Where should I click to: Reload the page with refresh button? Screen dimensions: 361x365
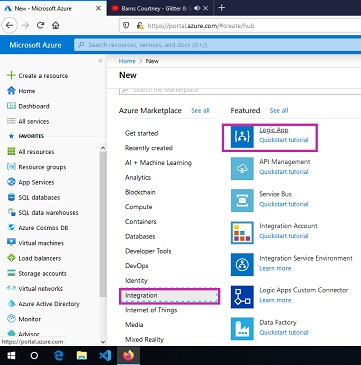point(41,25)
